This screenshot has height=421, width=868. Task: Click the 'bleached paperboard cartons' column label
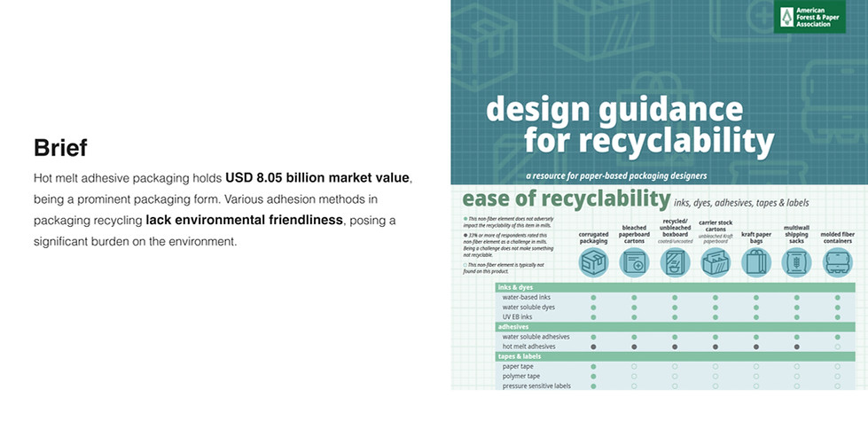[x=634, y=235]
